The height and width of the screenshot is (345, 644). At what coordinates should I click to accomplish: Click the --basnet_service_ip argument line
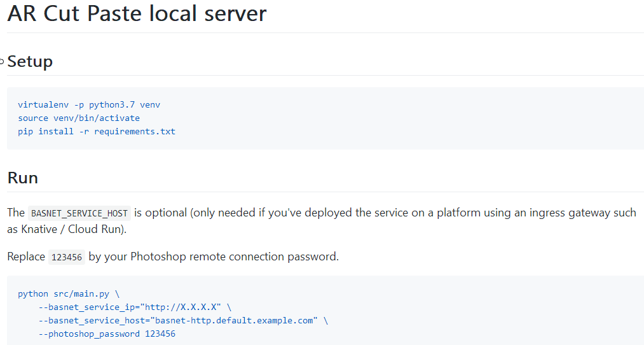(x=135, y=307)
